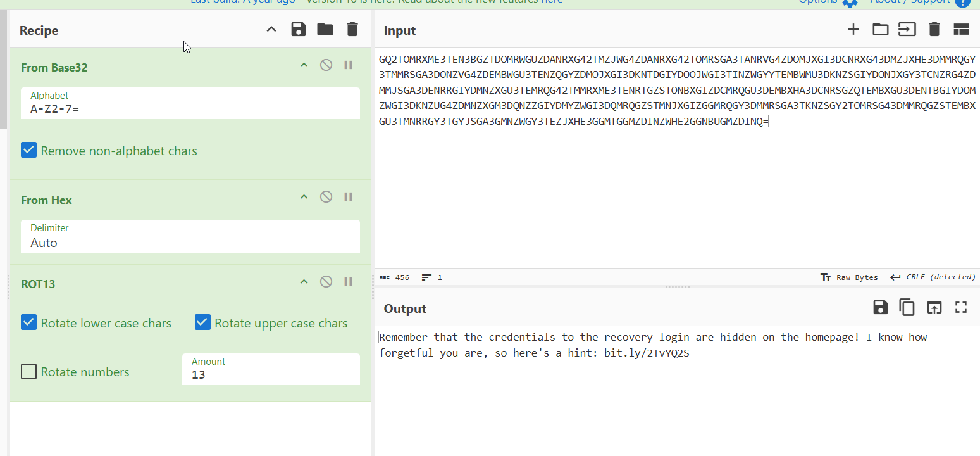The height and width of the screenshot is (456, 980).
Task: Enable Rotate numbers checkbox
Action: coord(28,372)
